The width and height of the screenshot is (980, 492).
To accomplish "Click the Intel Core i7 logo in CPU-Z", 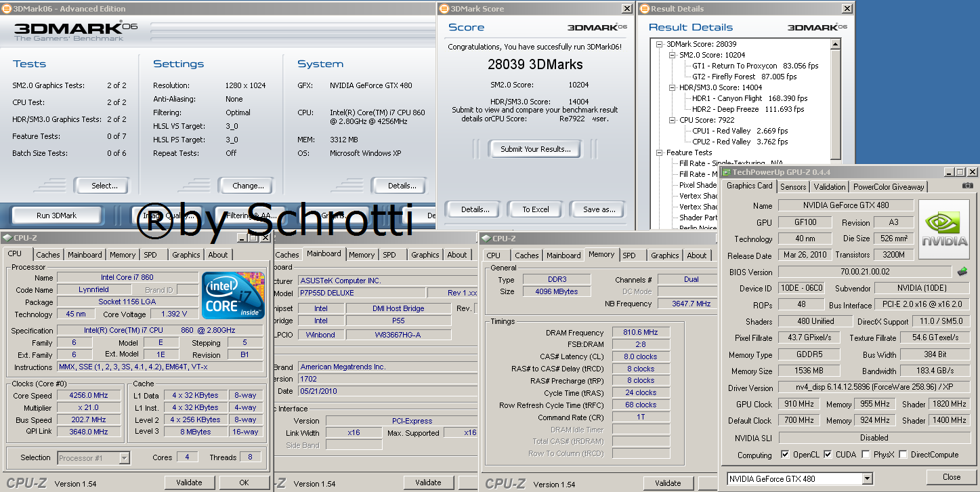I will [233, 294].
